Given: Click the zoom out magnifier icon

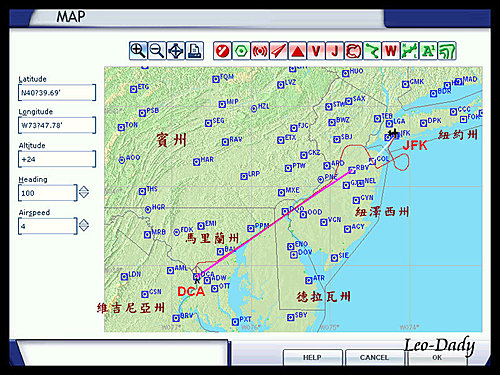Looking at the screenshot, I should 157,51.
